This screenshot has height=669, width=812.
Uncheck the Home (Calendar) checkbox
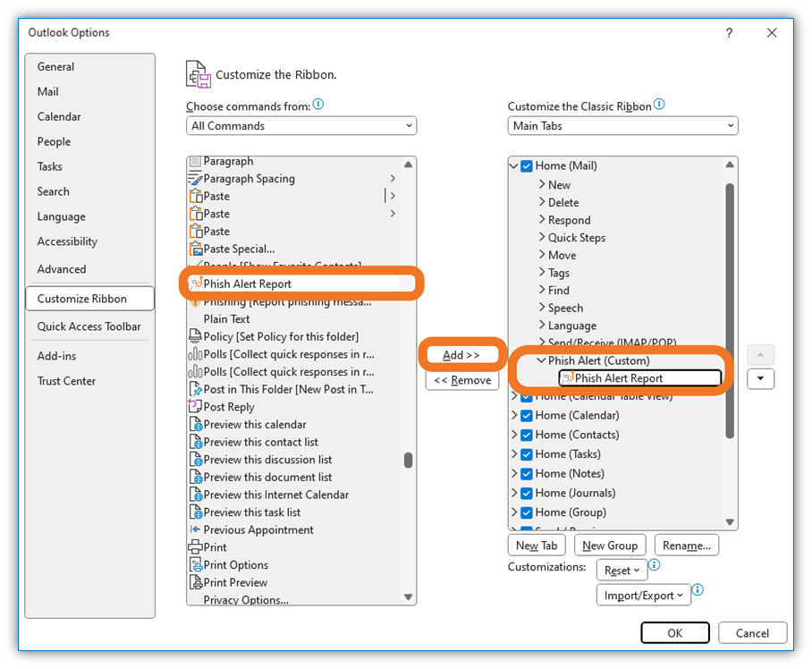point(527,416)
